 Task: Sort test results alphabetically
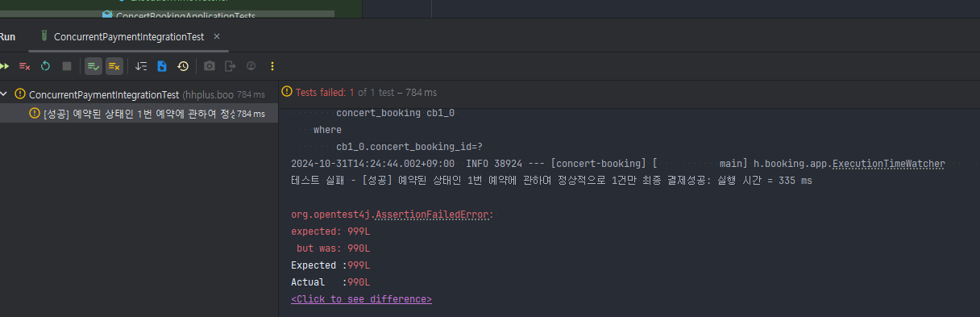141,66
